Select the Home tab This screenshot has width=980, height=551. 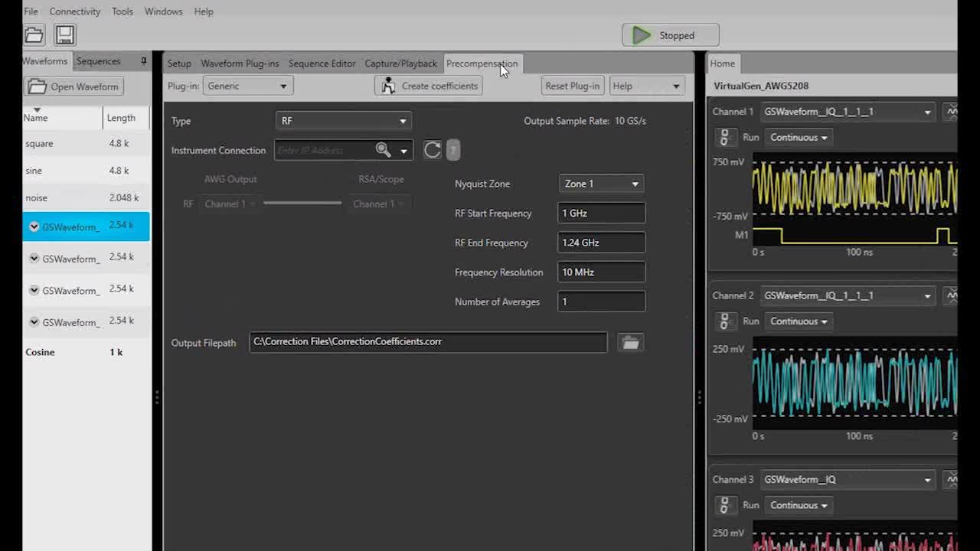[x=722, y=64]
